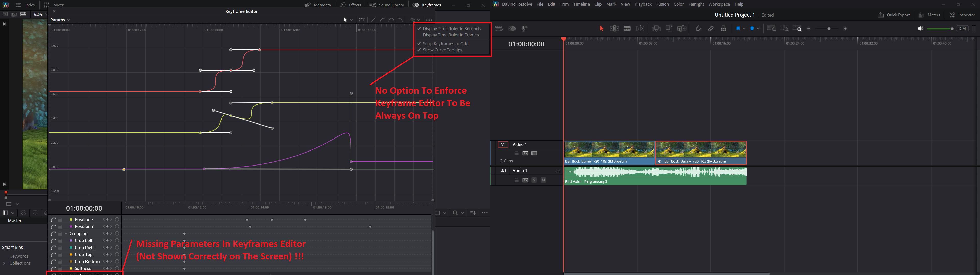This screenshot has width=980, height=275.
Task: Open the Params dropdown
Action: (60, 20)
